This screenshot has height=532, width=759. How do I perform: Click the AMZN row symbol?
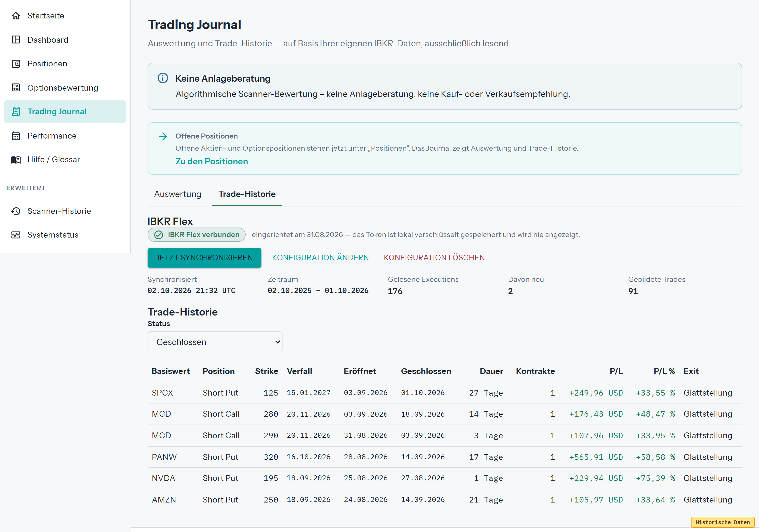click(164, 500)
